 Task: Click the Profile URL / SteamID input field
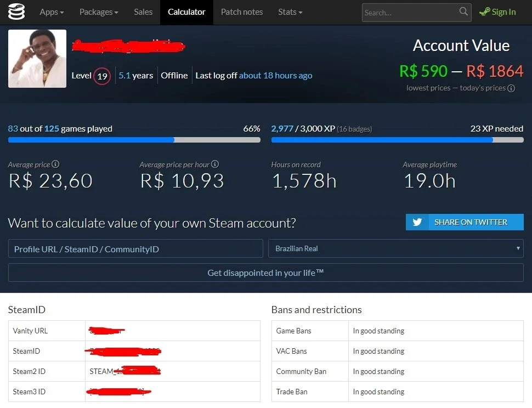click(x=135, y=248)
